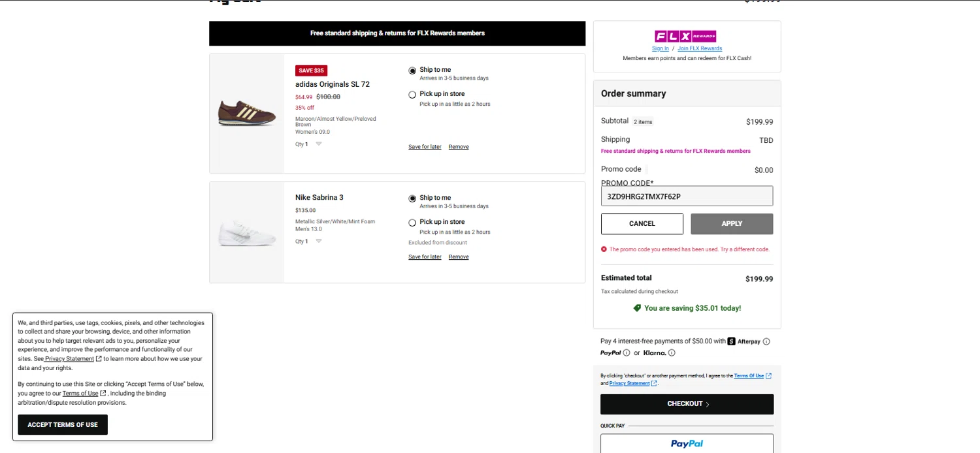Click the PayPal info icon

coord(627,353)
